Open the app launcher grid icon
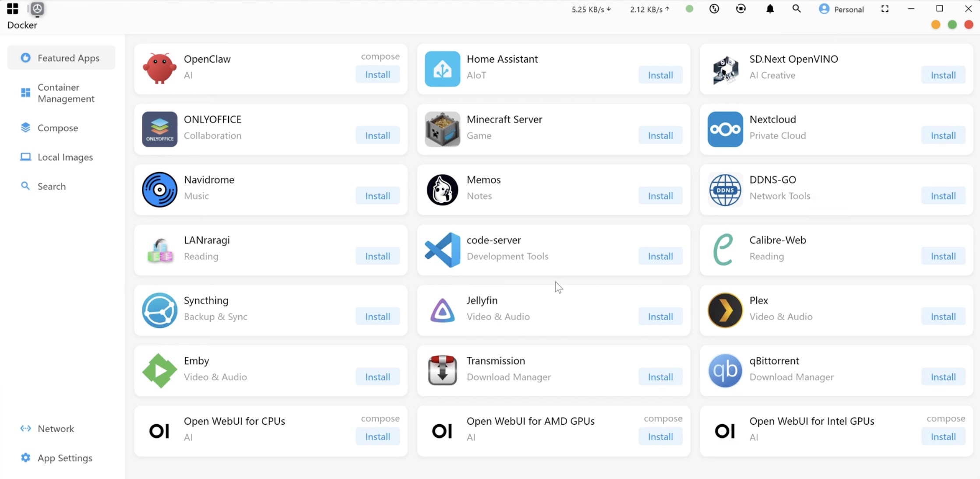Screen dimensions: 980x479 pyautogui.click(x=13, y=9)
